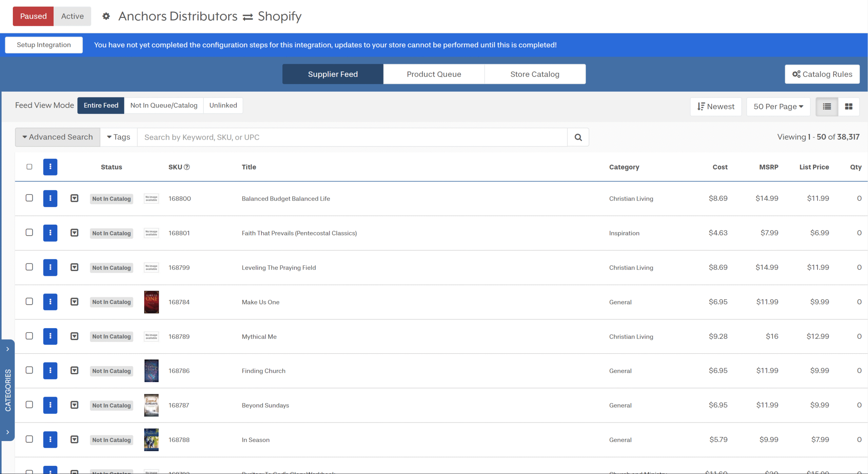Switch to the Product Queue tab
The image size is (868, 474).
(434, 74)
